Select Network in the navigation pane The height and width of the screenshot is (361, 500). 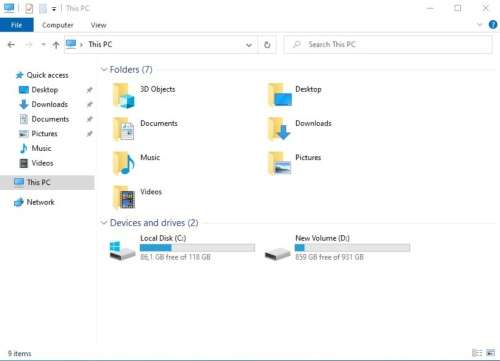point(41,202)
